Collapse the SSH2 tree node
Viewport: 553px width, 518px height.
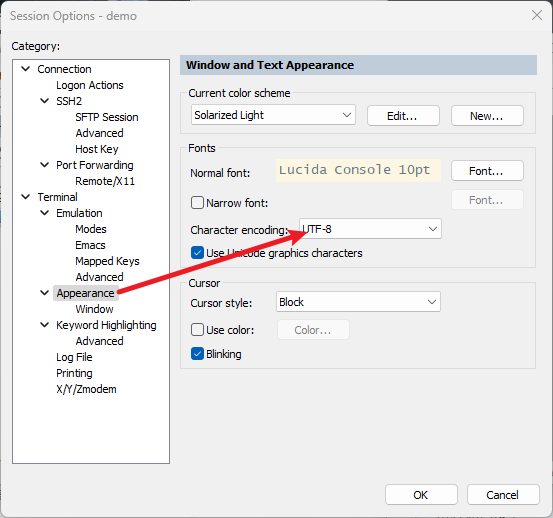click(44, 101)
